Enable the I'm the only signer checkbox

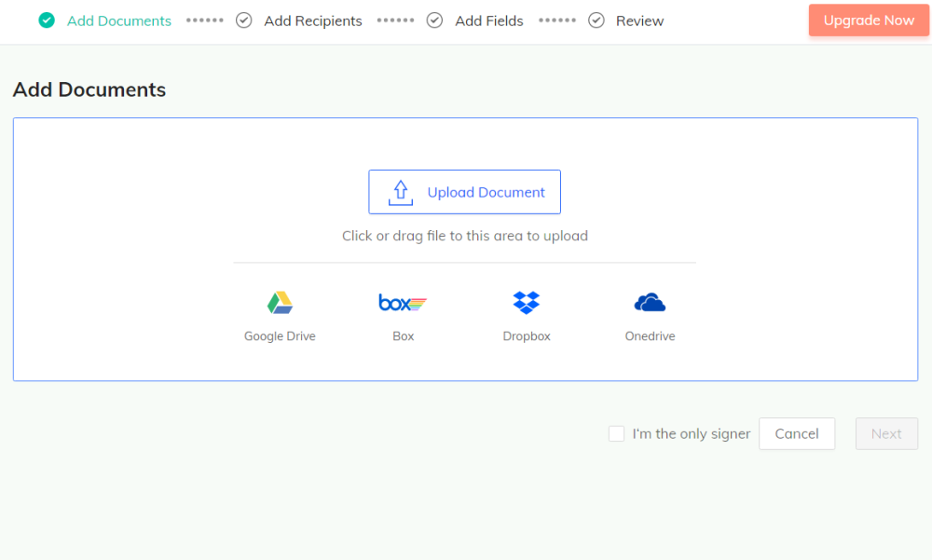(616, 433)
